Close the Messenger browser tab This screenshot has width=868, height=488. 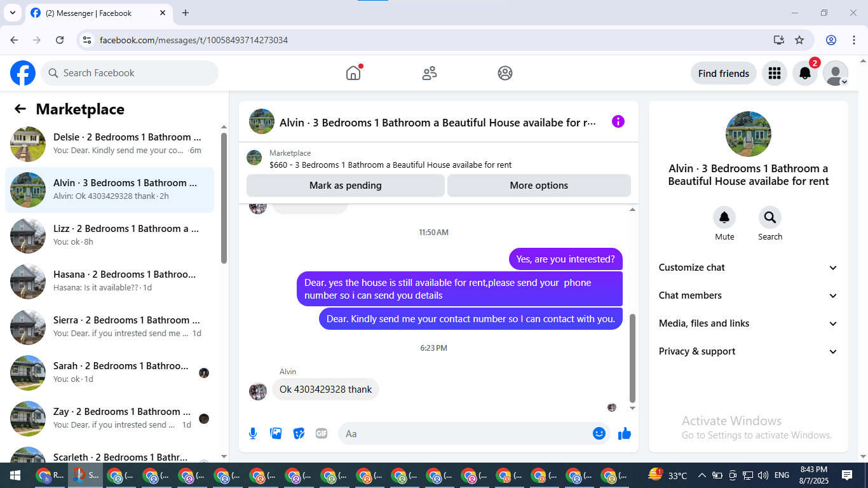point(163,13)
